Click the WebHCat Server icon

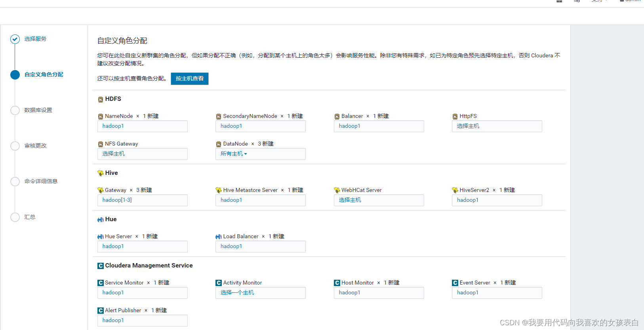pyautogui.click(x=337, y=190)
